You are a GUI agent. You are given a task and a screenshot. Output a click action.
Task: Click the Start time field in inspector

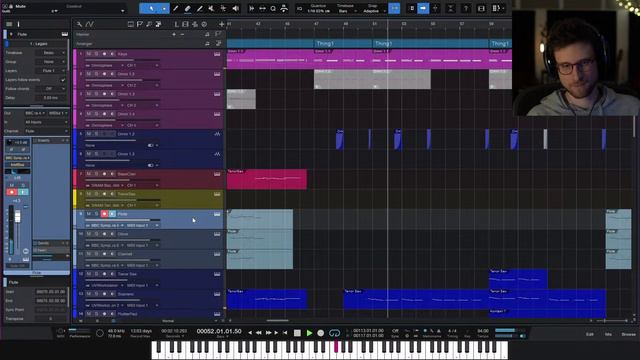click(51, 292)
